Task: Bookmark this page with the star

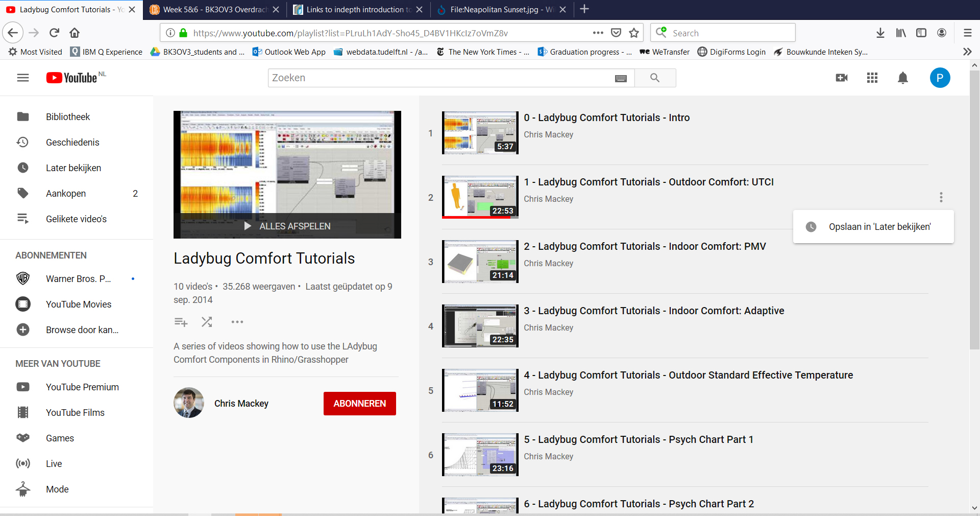Action: (x=634, y=33)
